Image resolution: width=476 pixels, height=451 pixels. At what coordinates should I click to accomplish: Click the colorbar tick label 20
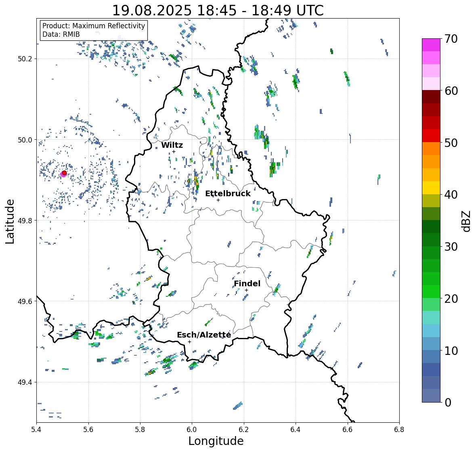click(451, 298)
